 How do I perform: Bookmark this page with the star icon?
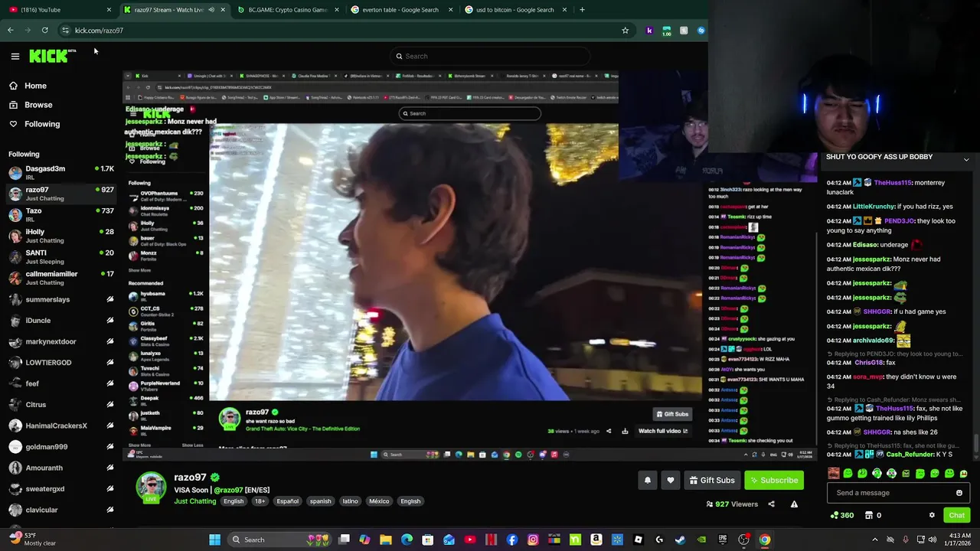pos(625,31)
